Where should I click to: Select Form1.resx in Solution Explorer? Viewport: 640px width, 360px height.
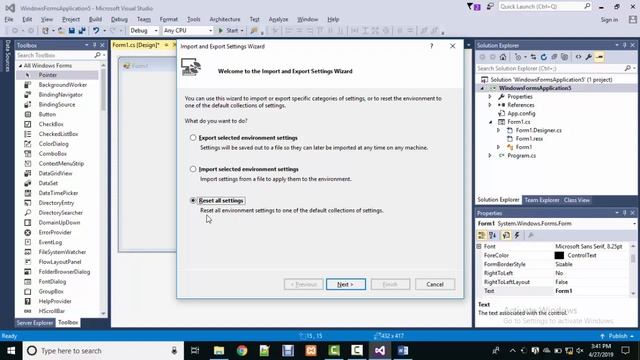[x=529, y=139]
